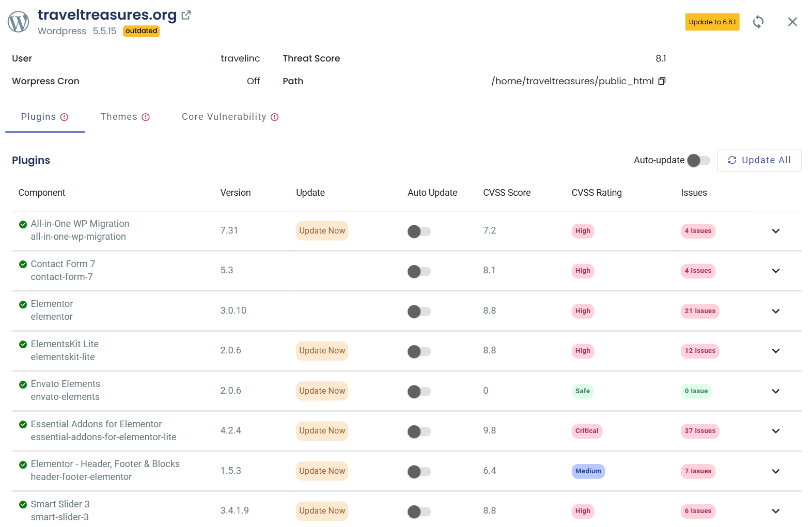Click the 0 Issue badge
The image size is (812, 527).
coord(696,391)
